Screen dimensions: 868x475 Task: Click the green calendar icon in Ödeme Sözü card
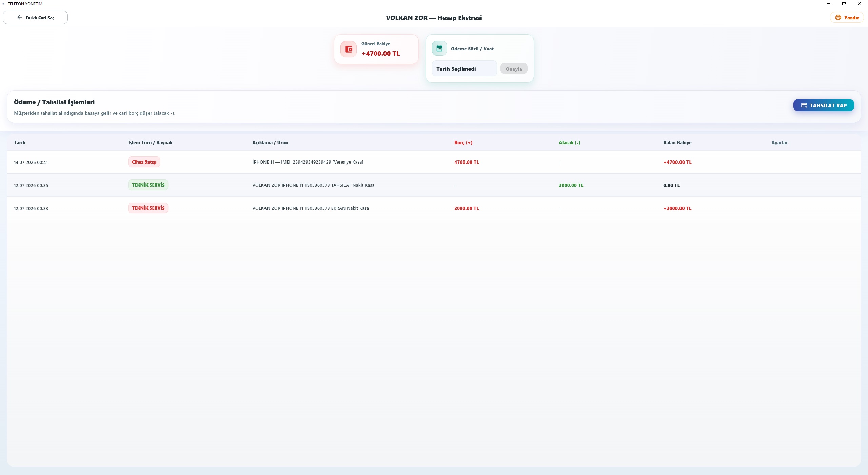point(439,48)
